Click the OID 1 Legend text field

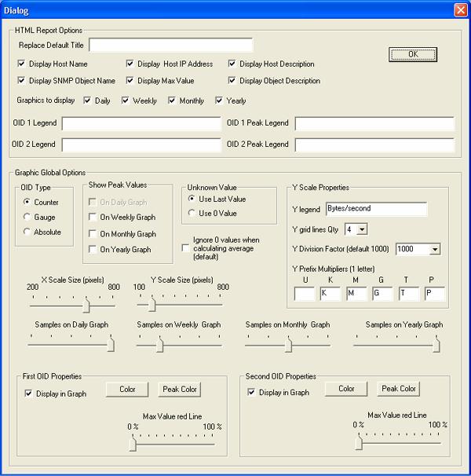pyautogui.click(x=141, y=124)
